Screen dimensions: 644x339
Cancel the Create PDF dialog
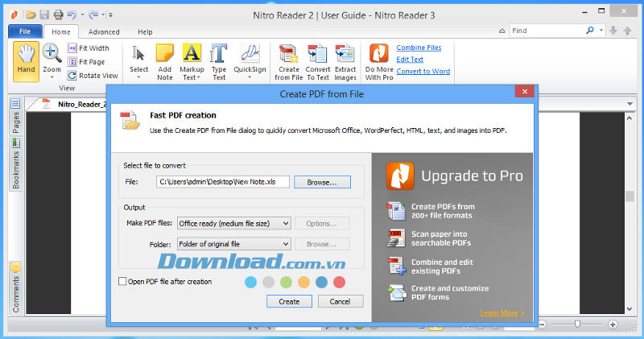point(340,301)
